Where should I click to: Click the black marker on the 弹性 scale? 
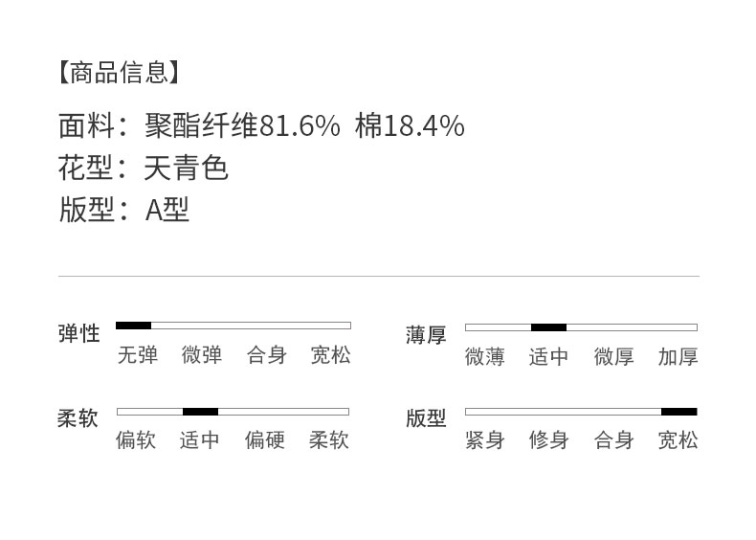tap(134, 326)
